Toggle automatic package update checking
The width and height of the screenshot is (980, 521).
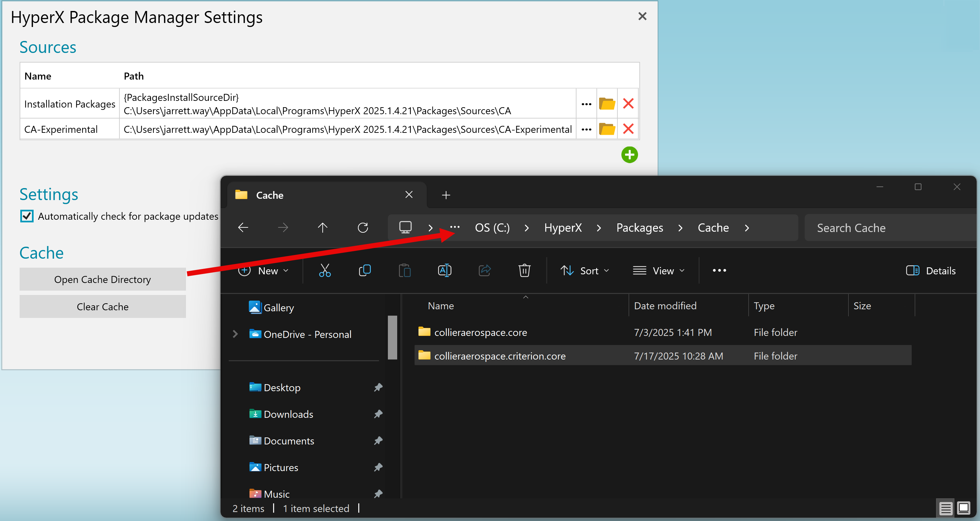(27, 216)
